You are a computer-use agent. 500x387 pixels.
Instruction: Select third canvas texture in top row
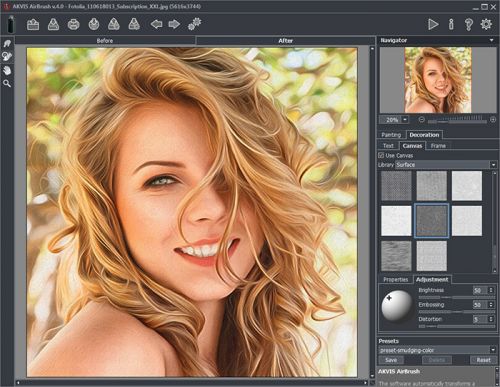pos(467,186)
